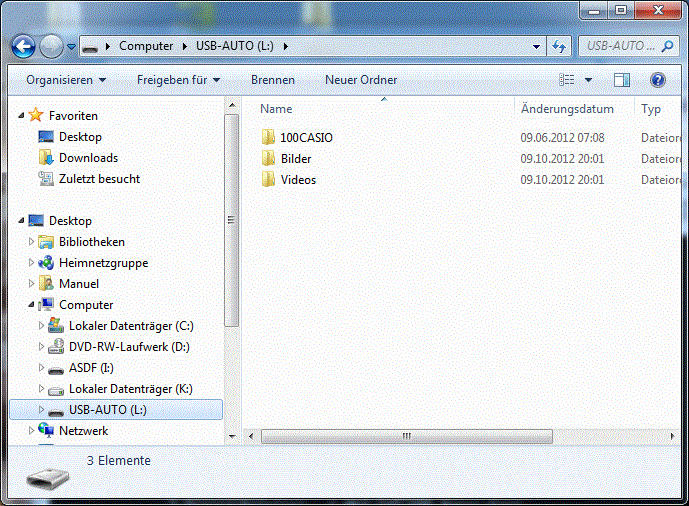This screenshot has height=506, width=689.
Task: Open Downloads in Favoriten
Action: coord(88,158)
